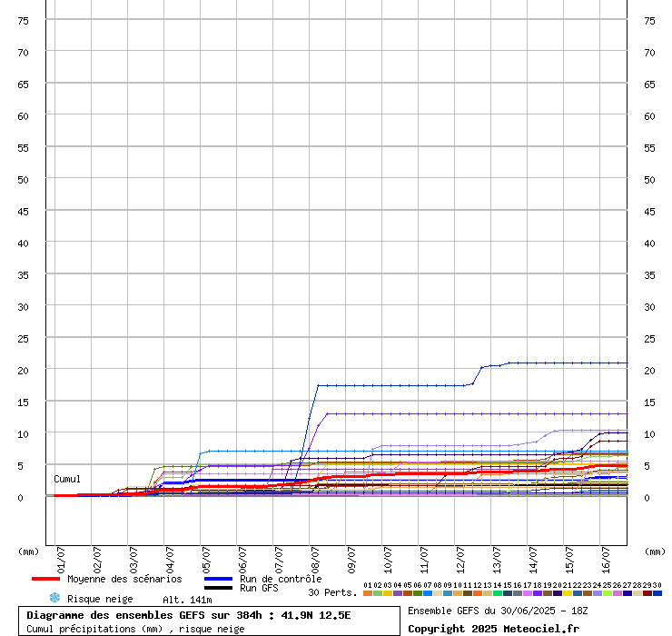The image size is (672, 636).
Task: Click perturbation 27 dark blue swatch
Action: click(627, 593)
